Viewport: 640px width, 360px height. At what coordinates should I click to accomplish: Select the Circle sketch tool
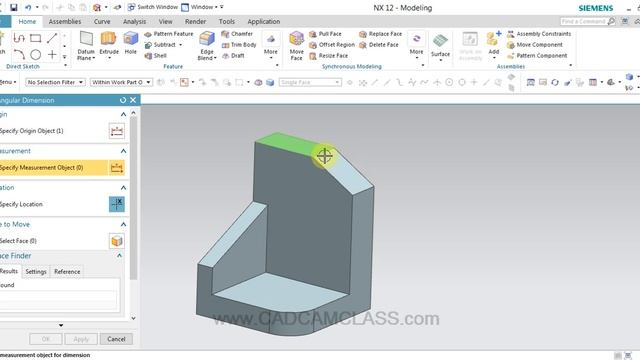[36, 54]
